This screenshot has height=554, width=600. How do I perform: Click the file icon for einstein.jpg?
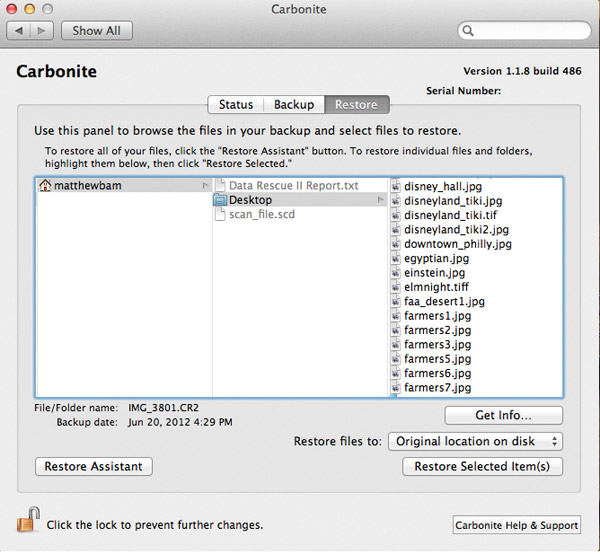click(x=396, y=273)
